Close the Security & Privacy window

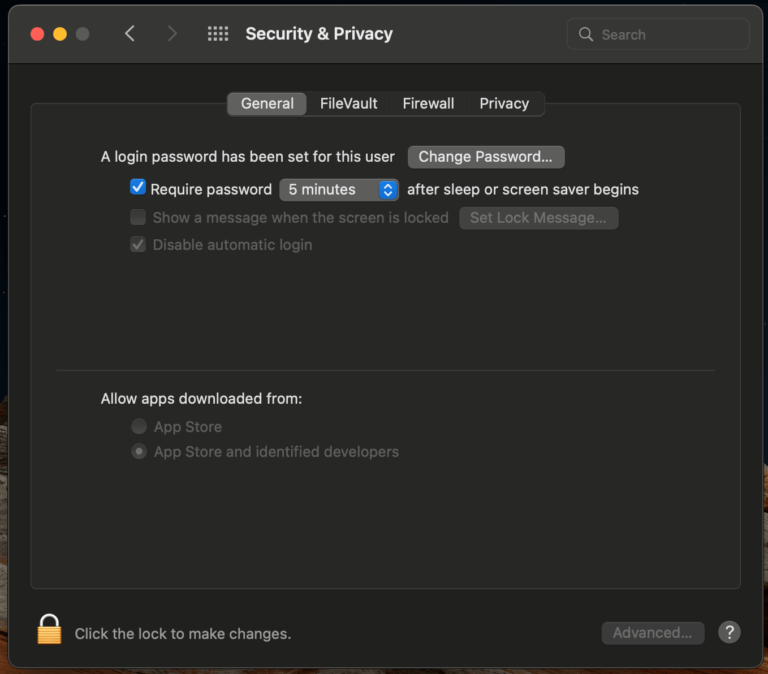pyautogui.click(x=37, y=34)
